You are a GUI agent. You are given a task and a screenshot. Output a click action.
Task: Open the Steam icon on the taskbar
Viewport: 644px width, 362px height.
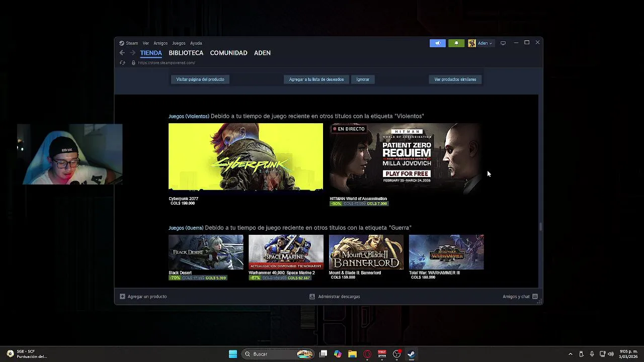[x=411, y=354]
